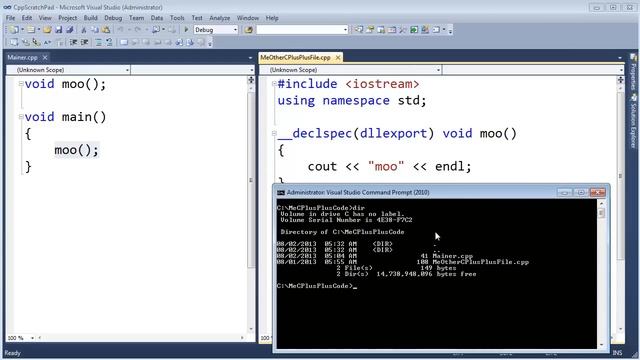
Task: Open the Debug solution configuration dropdown
Action: (235, 30)
